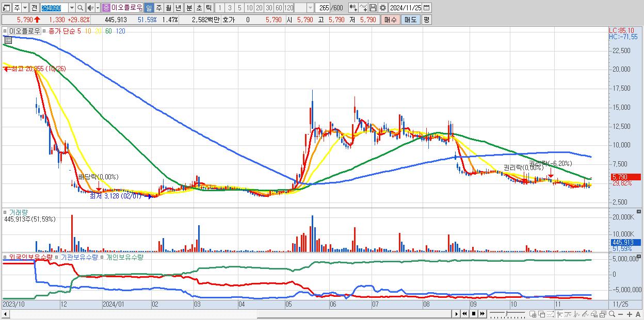
Task: Open the grid table icon on chart
Action: (8, 39)
